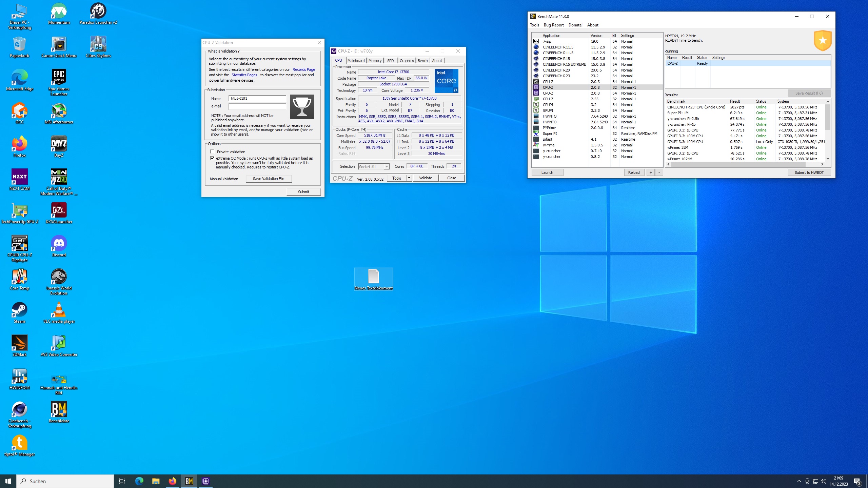Viewport: 868px width, 488px height.
Task: Show hidden system tray icons
Action: [x=799, y=481]
